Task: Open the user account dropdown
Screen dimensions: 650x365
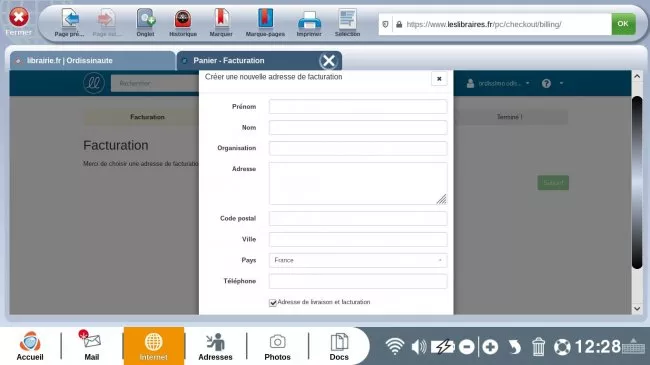Action: point(498,83)
